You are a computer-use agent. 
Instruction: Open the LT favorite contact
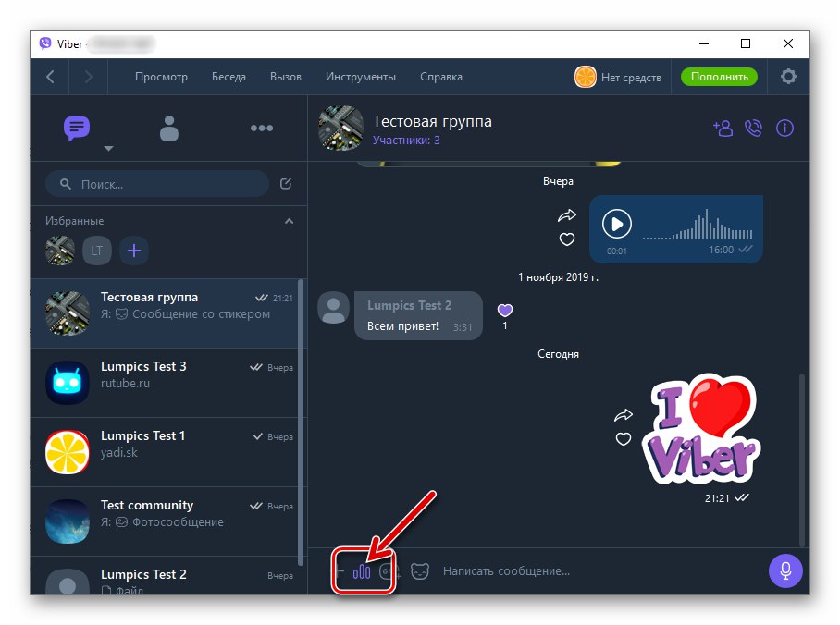(97, 251)
